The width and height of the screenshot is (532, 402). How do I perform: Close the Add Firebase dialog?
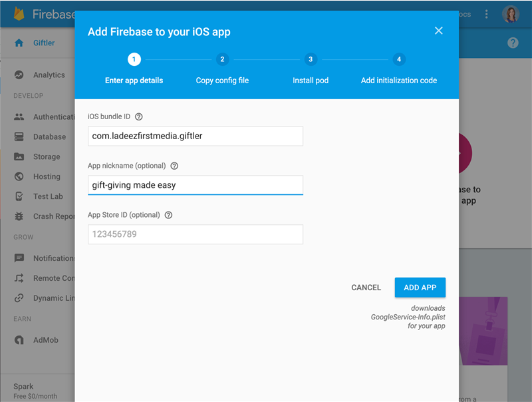438,31
